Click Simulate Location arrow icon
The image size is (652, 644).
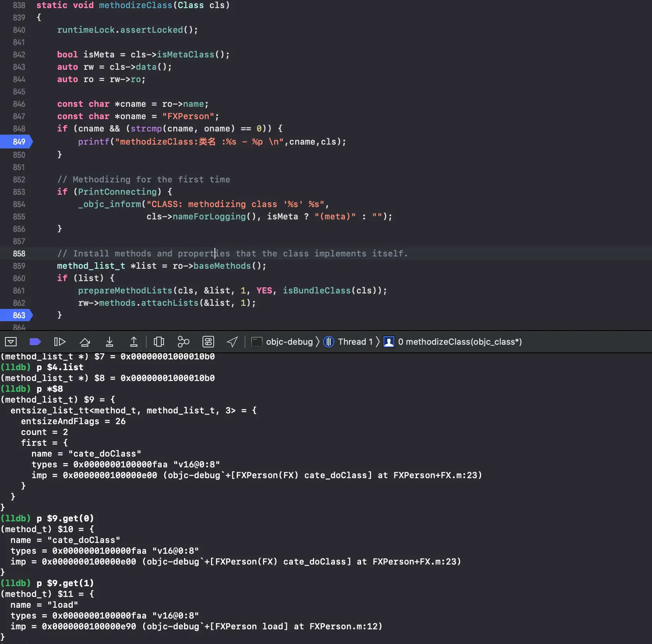coord(232,342)
